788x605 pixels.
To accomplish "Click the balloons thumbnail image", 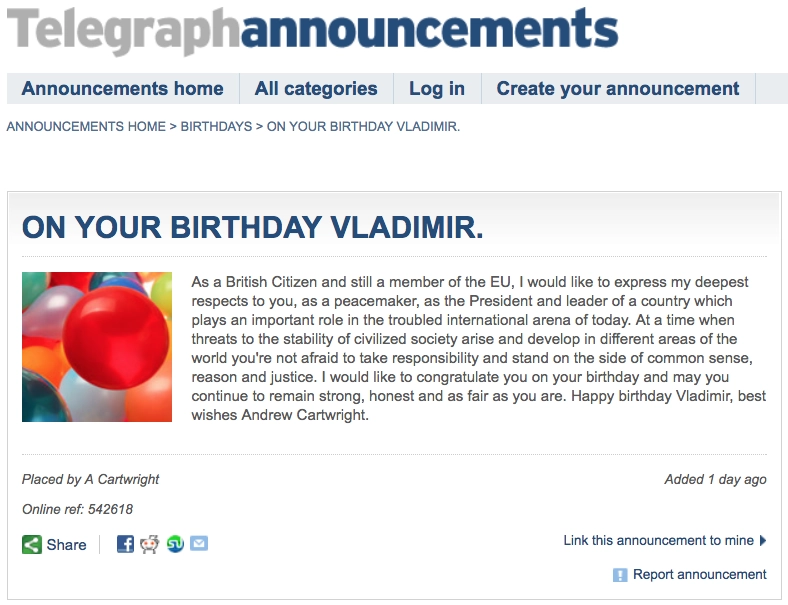I will 97,347.
